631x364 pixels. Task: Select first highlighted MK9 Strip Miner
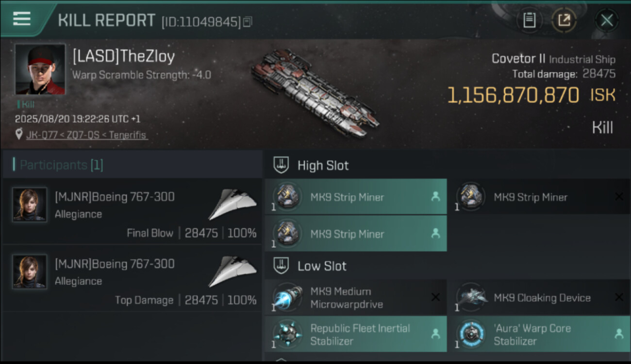point(356,197)
